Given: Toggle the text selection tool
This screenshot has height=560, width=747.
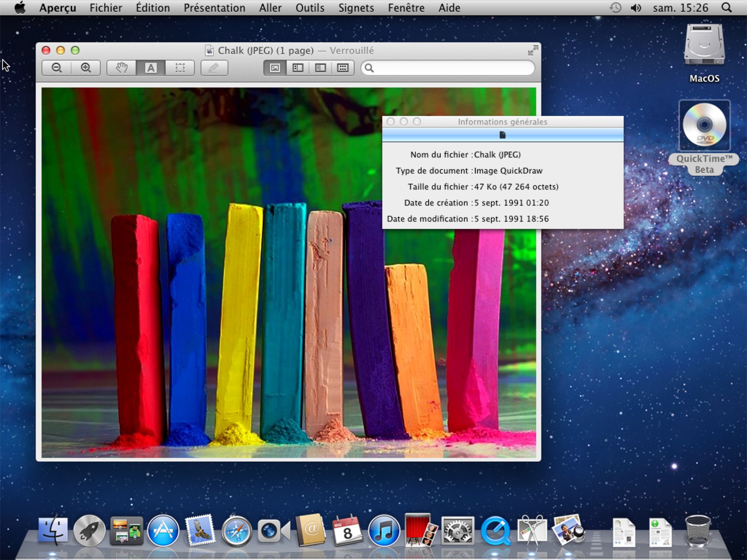Looking at the screenshot, I should [151, 68].
